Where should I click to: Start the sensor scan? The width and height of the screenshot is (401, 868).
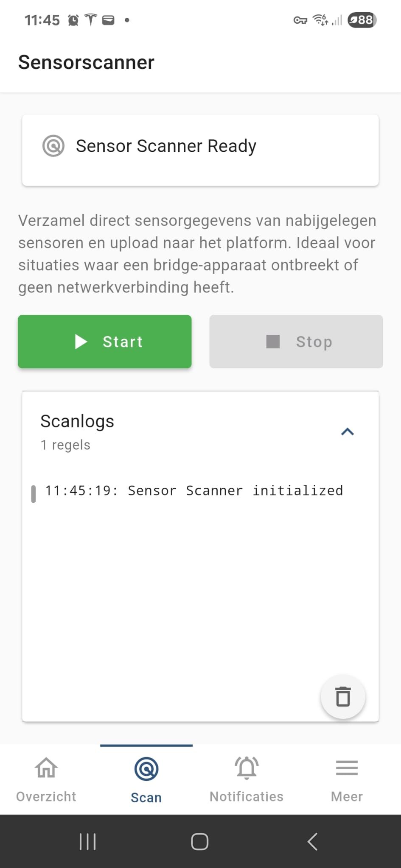(x=104, y=342)
